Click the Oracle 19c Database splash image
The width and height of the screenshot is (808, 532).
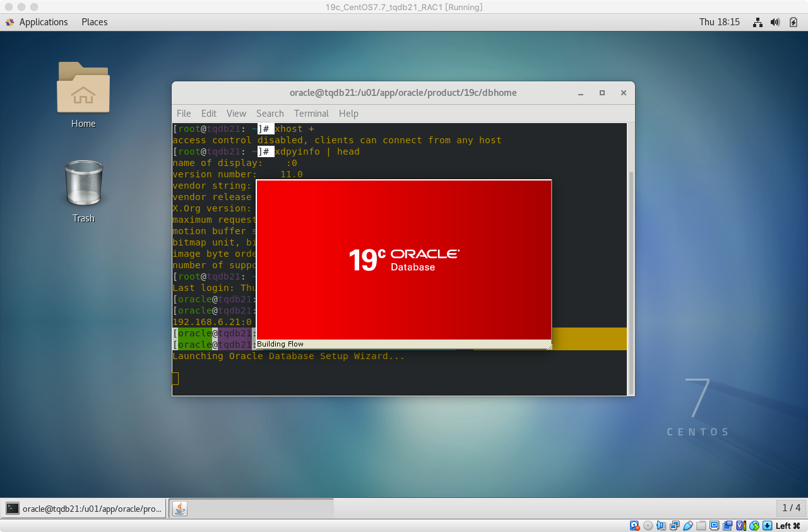404,259
